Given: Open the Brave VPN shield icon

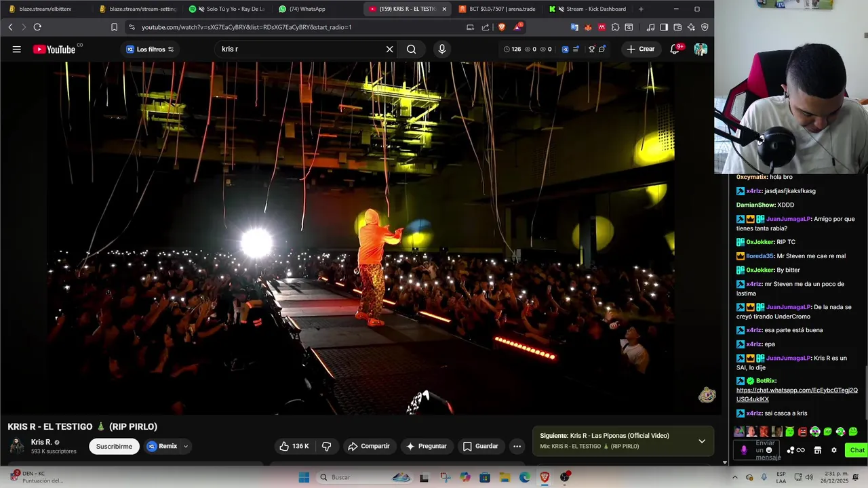Looking at the screenshot, I should tap(705, 27).
